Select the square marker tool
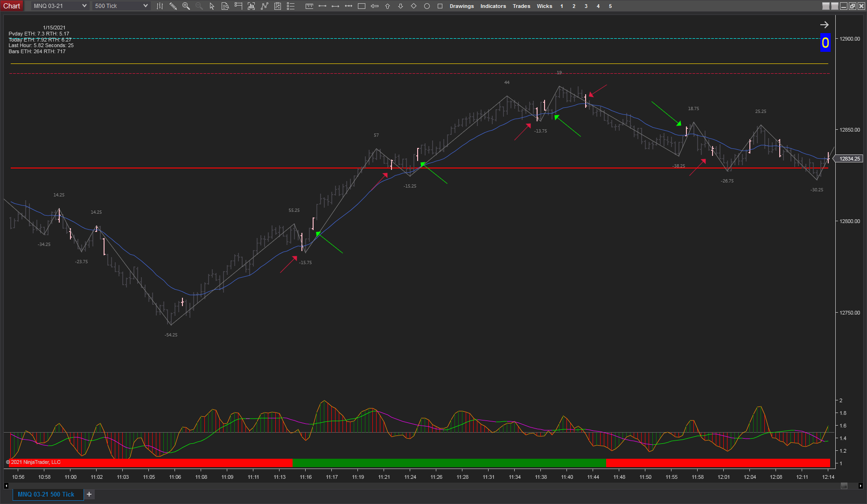 pyautogui.click(x=440, y=6)
